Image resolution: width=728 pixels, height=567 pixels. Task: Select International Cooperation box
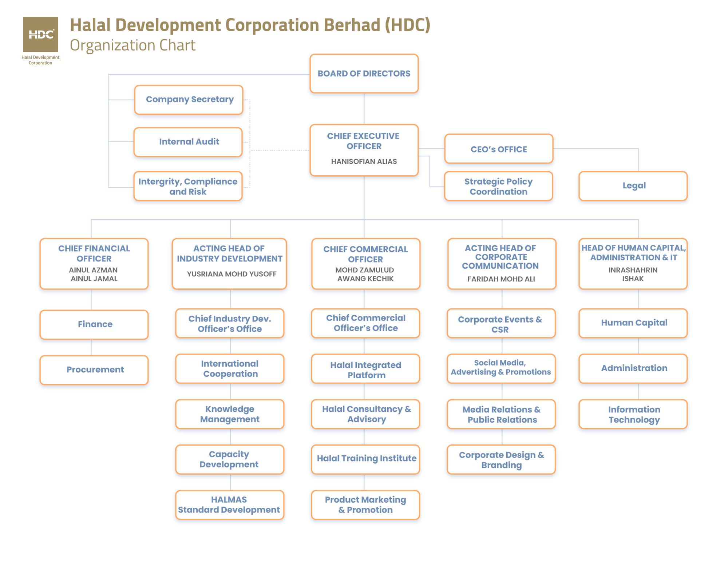click(230, 369)
